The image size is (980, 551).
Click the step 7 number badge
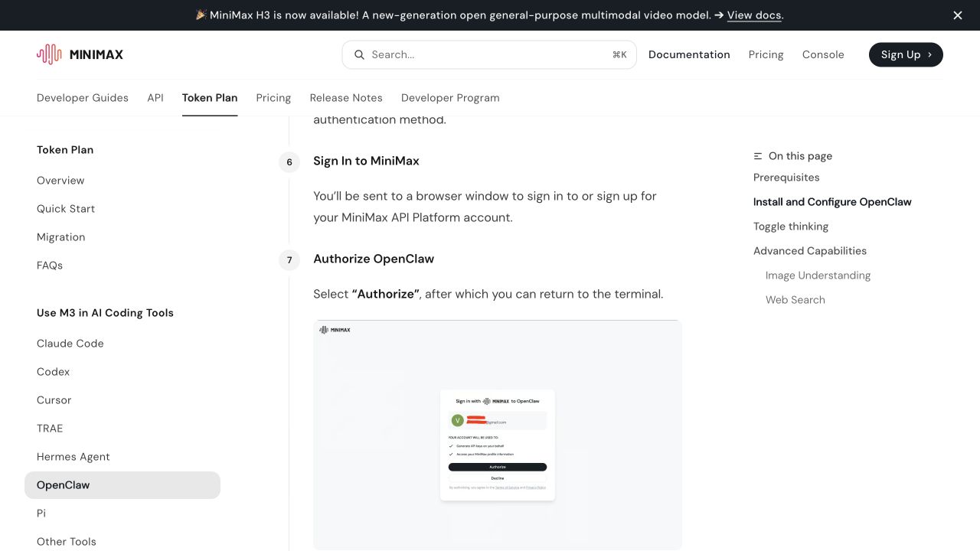(x=289, y=260)
